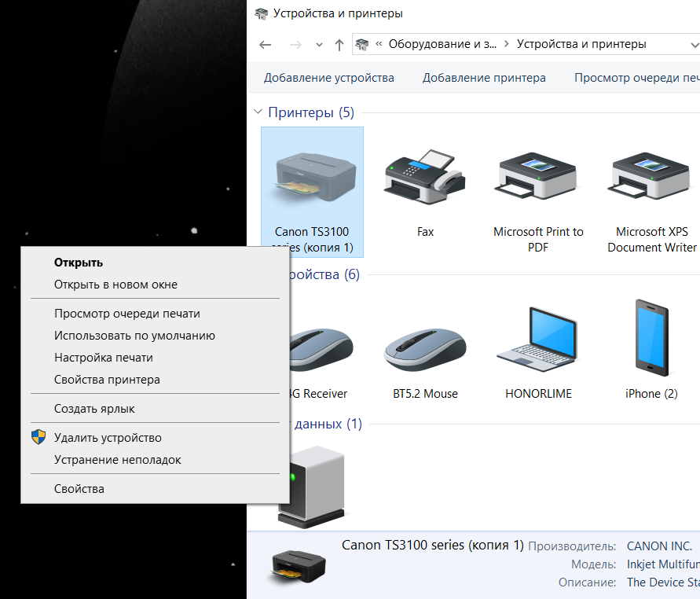The height and width of the screenshot is (599, 700).
Task: Show hidden breadcrumb levels via double chevron
Action: click(379, 44)
